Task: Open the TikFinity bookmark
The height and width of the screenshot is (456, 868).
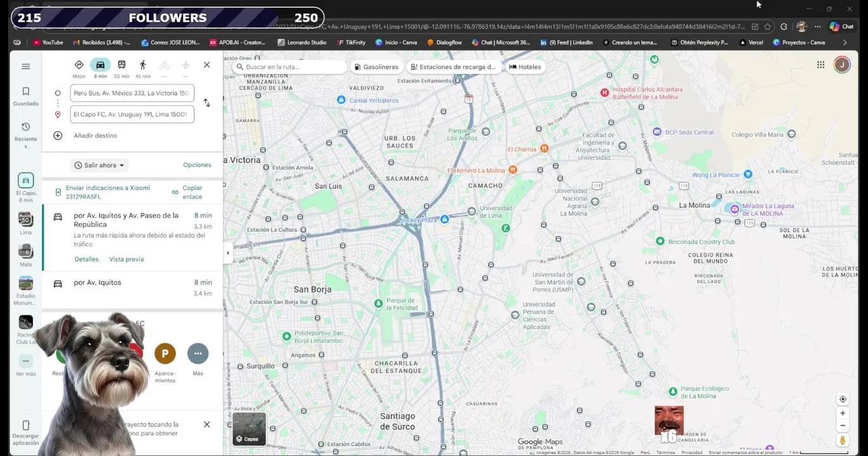Action: pyautogui.click(x=351, y=42)
